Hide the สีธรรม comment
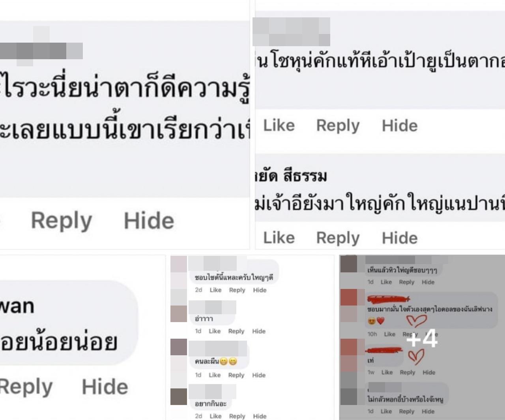Image resolution: width=505 pixels, height=420 pixels. [400, 238]
